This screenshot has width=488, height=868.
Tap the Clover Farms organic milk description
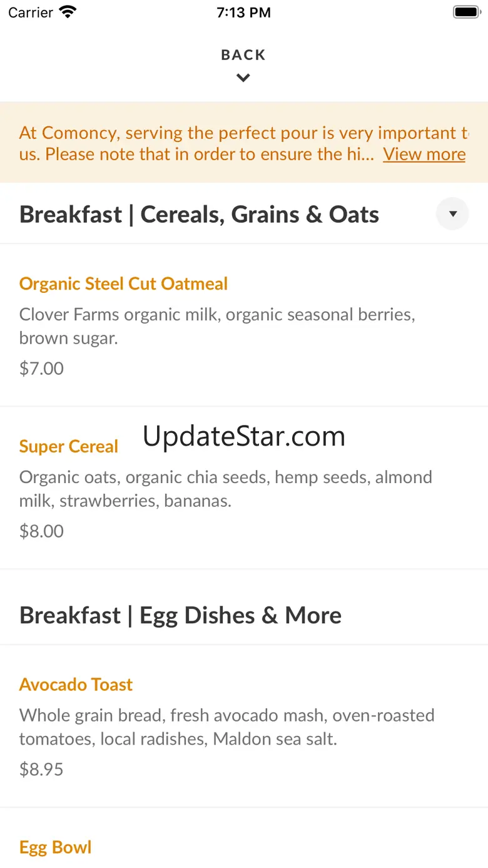pos(217,325)
